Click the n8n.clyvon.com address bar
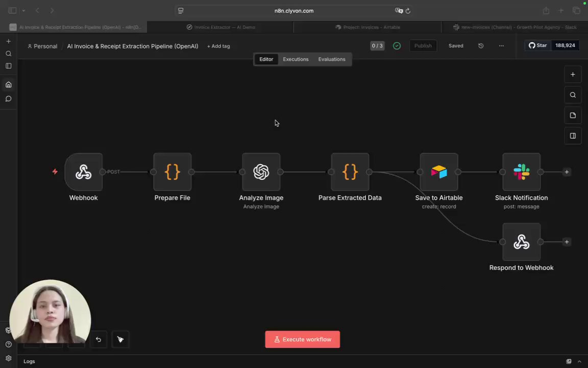This screenshot has width=588, height=368. coord(294,11)
